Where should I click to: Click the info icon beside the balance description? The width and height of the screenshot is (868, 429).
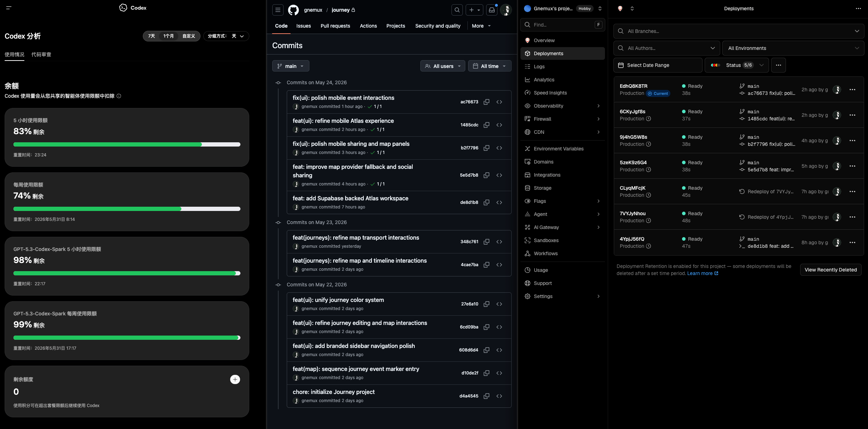coord(119,96)
